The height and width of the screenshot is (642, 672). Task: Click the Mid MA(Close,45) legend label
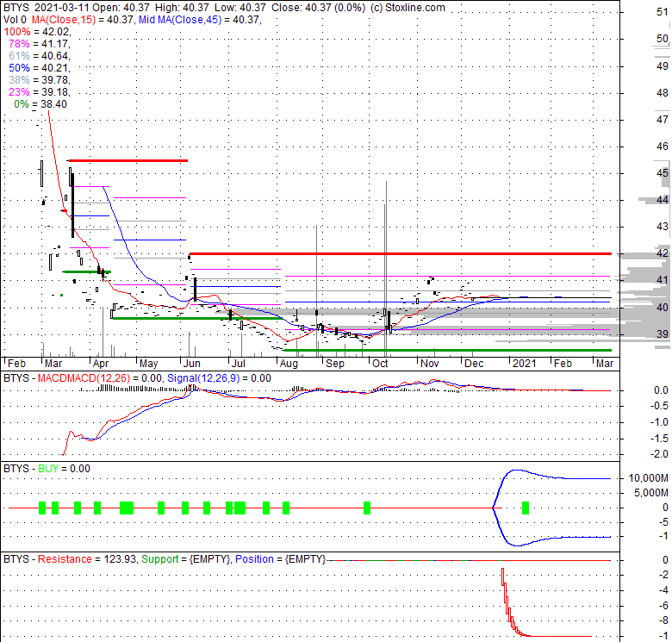(180, 20)
